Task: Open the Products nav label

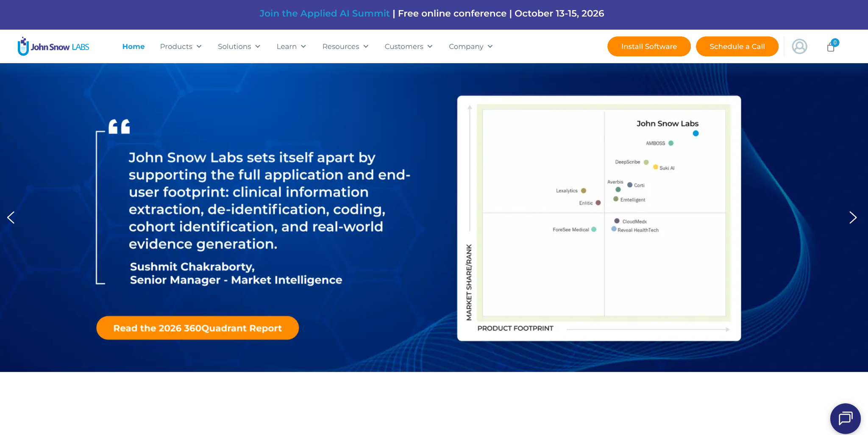Action: point(176,47)
